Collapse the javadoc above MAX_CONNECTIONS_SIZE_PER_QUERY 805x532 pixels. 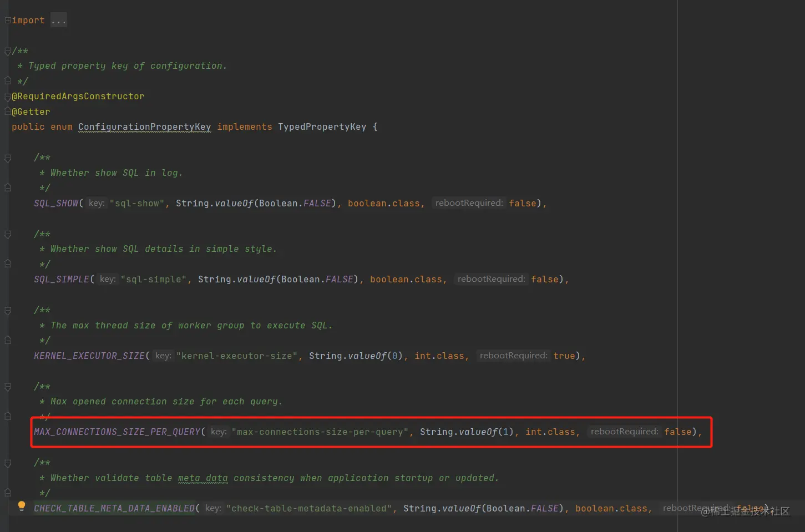pyautogui.click(x=8, y=387)
